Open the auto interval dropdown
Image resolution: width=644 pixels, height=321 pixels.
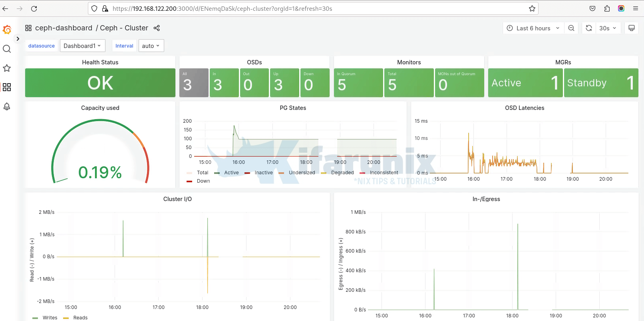pyautogui.click(x=151, y=46)
